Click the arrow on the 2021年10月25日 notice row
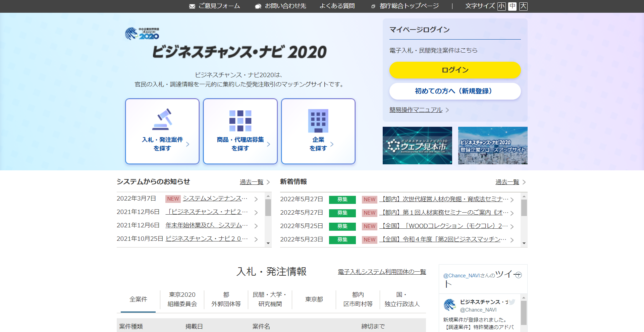The height and width of the screenshot is (332, 644). pos(256,239)
